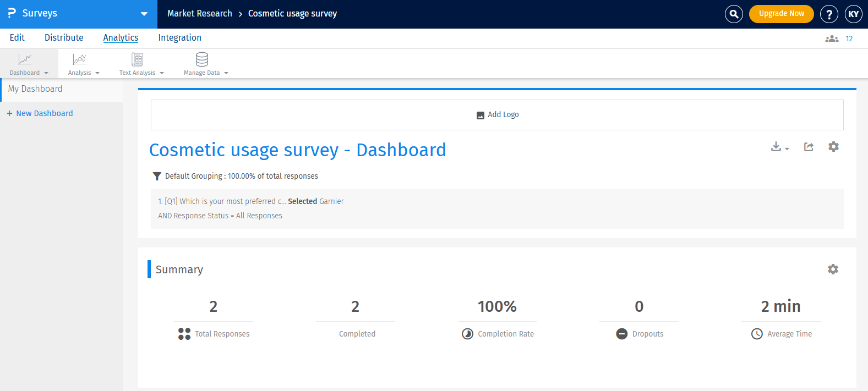Open Cosmetic usage survey breadcrumb

pyautogui.click(x=292, y=13)
